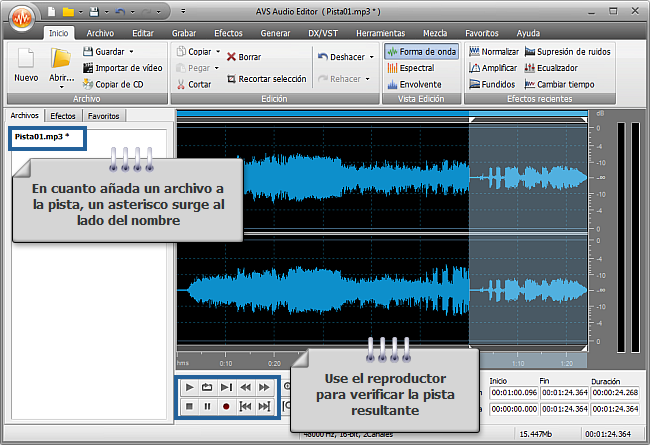Open the Mezcla ribbon tab
Screen dimensions: 650x445
coord(435,33)
